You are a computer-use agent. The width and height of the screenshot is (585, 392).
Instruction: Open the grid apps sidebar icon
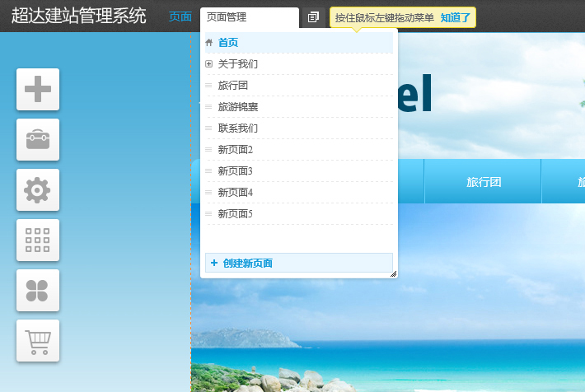pyautogui.click(x=38, y=240)
